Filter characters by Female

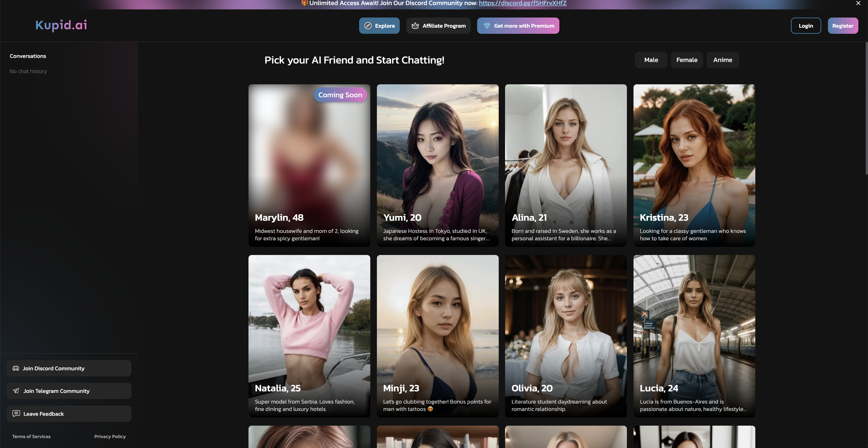coord(687,60)
